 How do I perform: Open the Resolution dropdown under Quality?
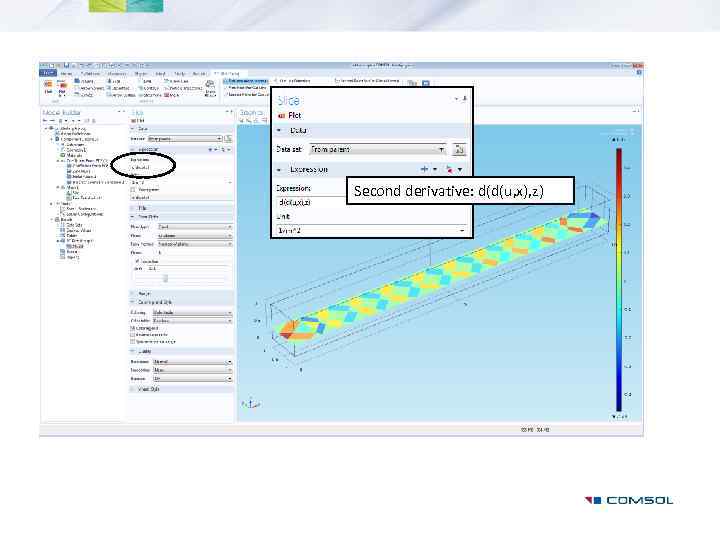point(192,362)
